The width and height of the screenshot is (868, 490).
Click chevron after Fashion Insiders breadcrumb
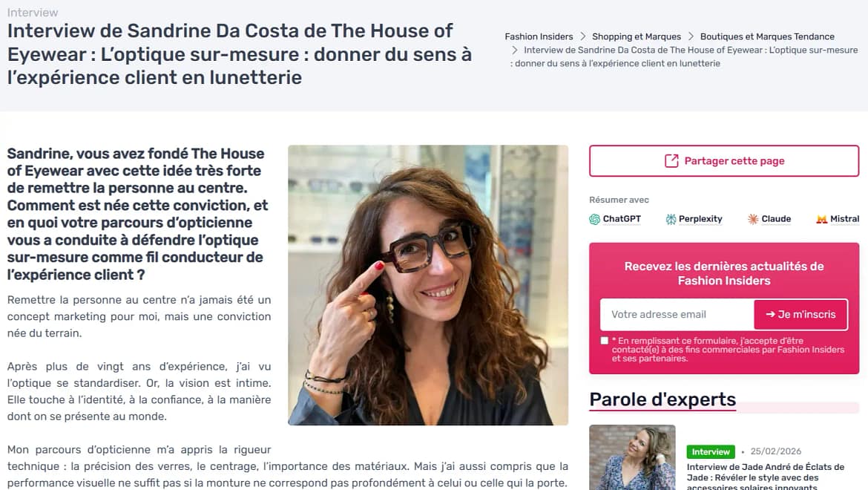coord(583,36)
